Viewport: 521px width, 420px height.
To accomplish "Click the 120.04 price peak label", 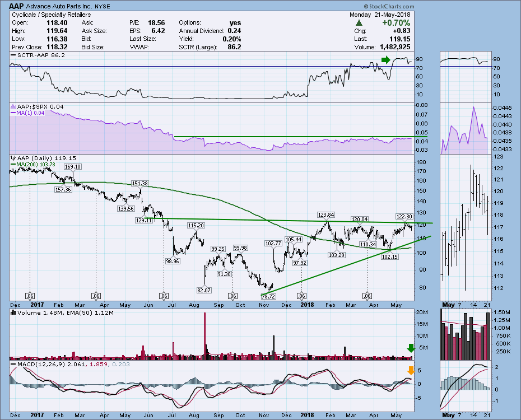I will coord(360,219).
